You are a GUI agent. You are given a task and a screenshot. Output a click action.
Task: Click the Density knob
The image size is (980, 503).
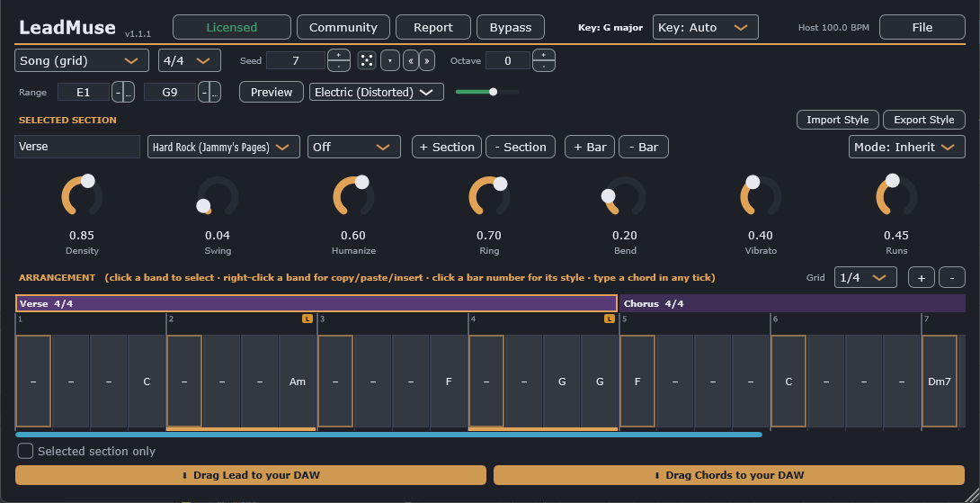(82, 196)
